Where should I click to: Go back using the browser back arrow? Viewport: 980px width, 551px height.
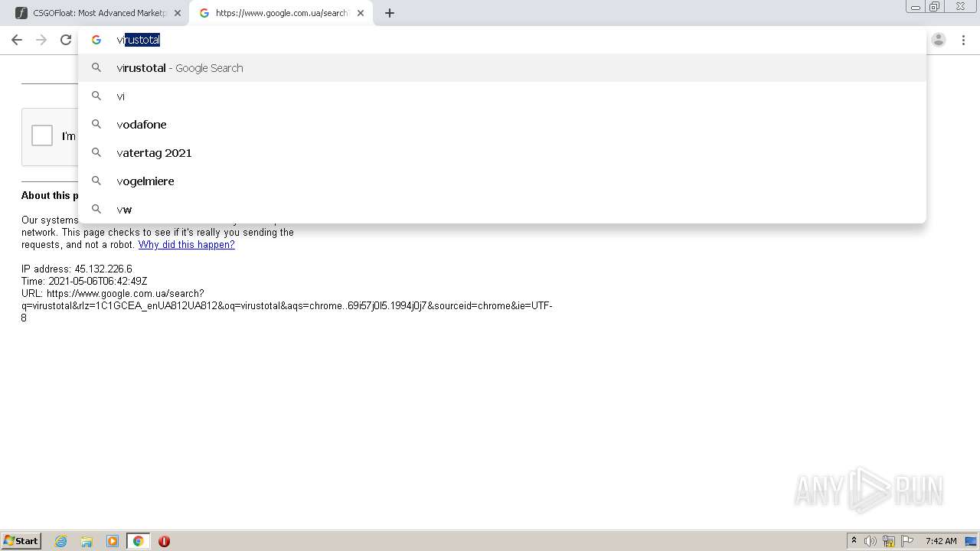17,40
